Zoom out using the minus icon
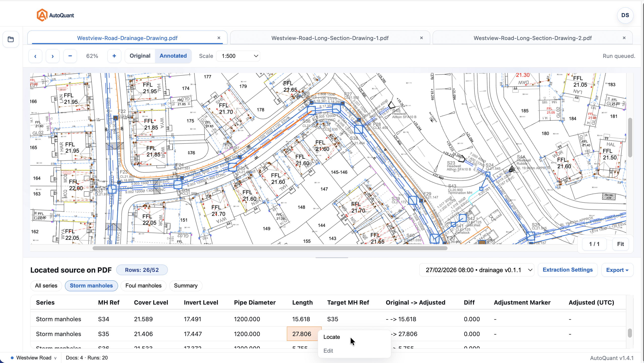 (70, 56)
